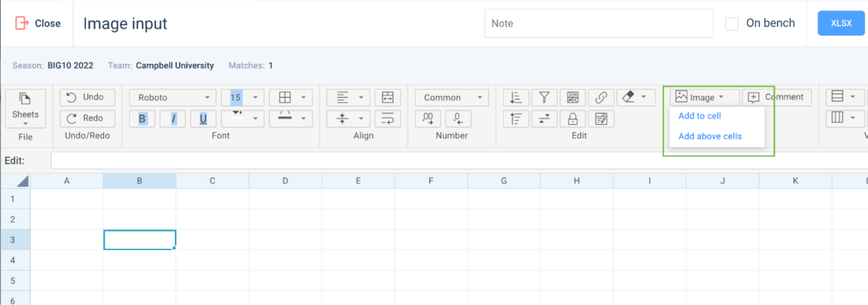868x305 pixels.
Task: Select Add above cells option
Action: click(710, 136)
